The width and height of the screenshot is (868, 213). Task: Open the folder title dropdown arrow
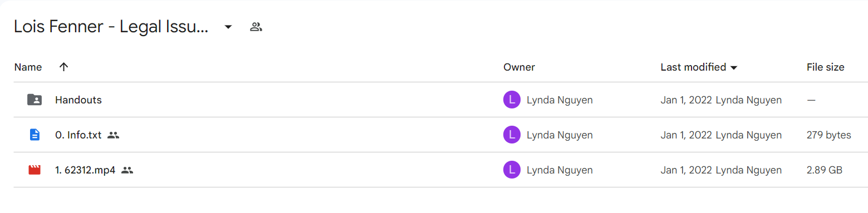pos(228,27)
